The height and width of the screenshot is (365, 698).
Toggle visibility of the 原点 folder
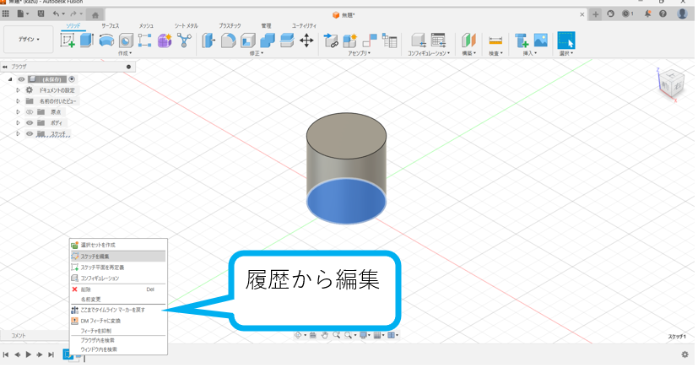pos(29,112)
